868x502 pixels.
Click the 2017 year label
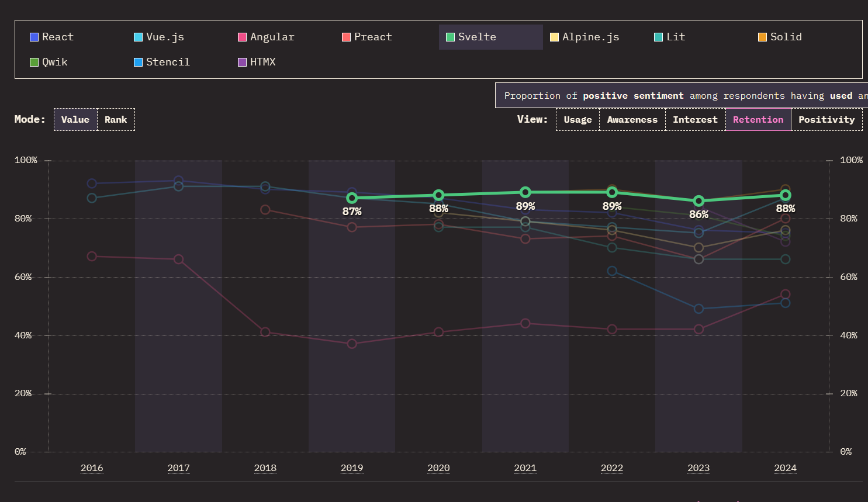point(178,468)
